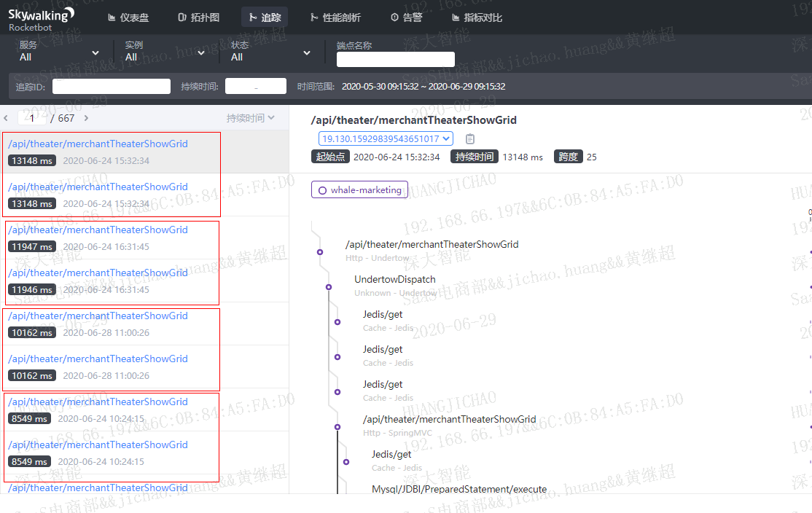Image resolution: width=812 pixels, height=513 pixels.
Task: Copy the trace ID with clipboard icon
Action: [x=469, y=138]
